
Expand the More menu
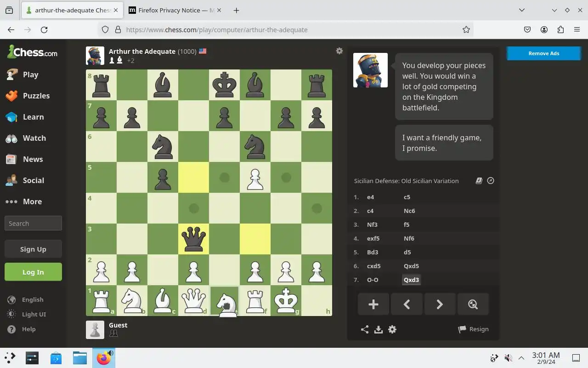33,201
